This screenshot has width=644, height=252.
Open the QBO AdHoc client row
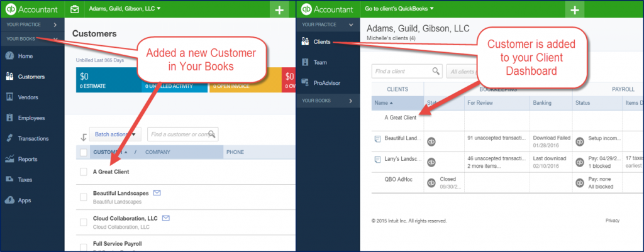[x=399, y=179]
